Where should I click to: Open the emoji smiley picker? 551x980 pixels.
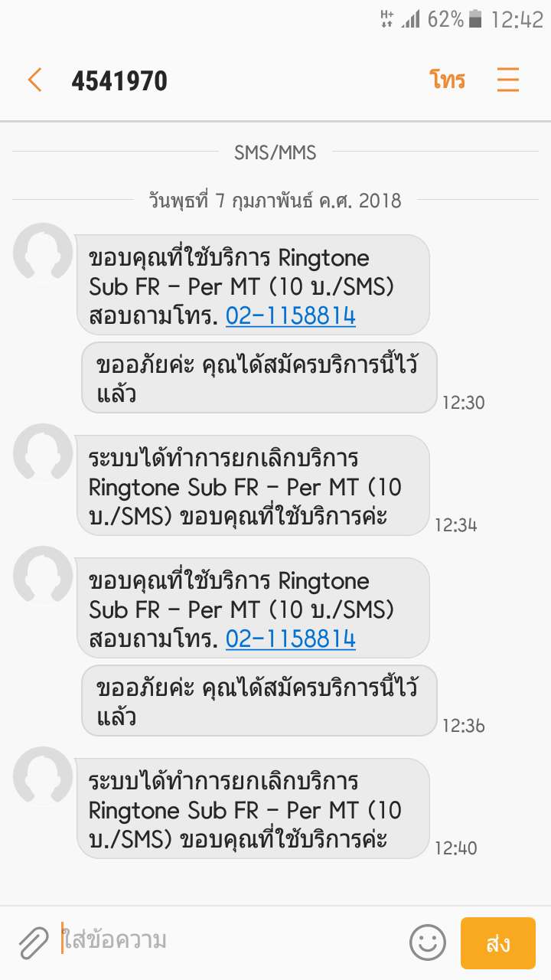427,942
